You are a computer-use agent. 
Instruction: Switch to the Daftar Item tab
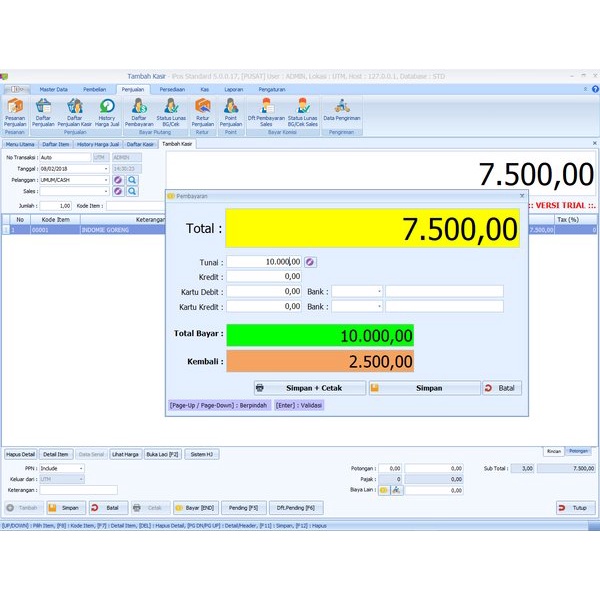[x=55, y=144]
